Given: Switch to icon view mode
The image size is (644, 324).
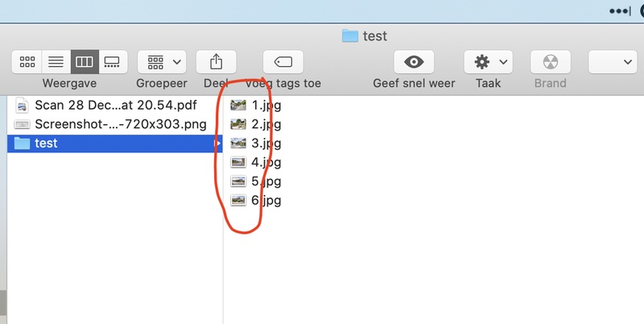Looking at the screenshot, I should (27, 61).
